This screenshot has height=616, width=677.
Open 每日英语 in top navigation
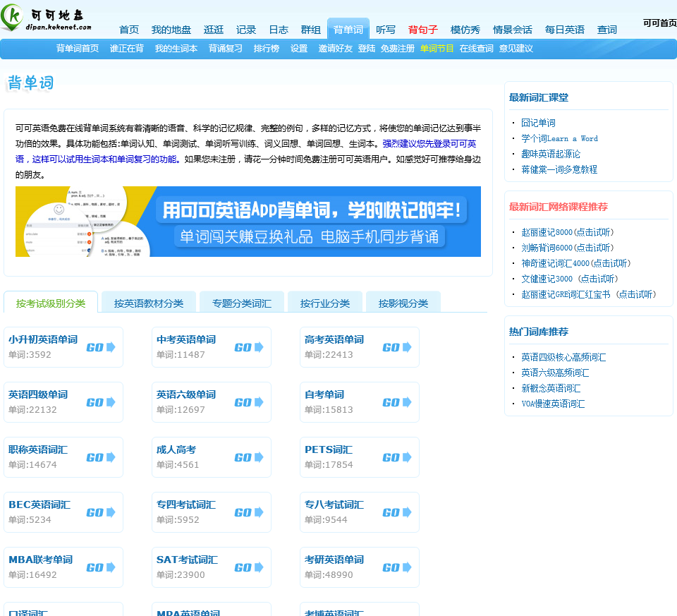(564, 30)
